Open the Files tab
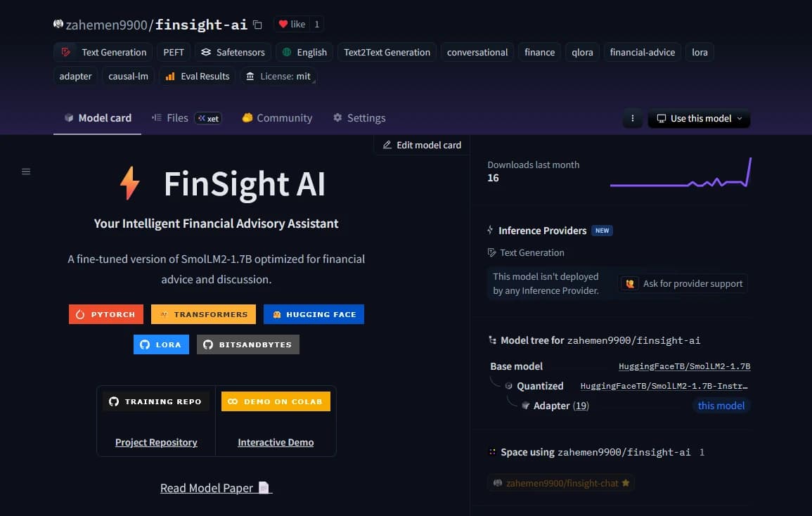Image resolution: width=812 pixels, height=516 pixels. click(x=176, y=118)
